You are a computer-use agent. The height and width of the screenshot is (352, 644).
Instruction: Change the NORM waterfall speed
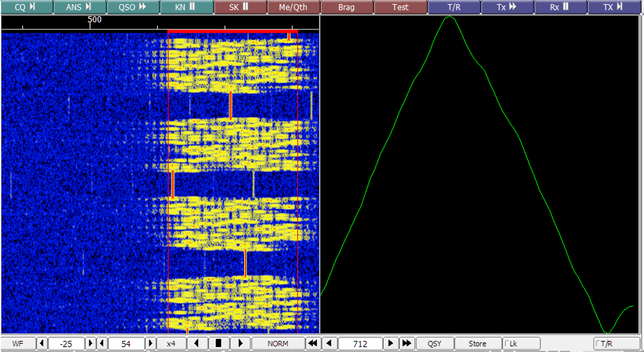[278, 344]
